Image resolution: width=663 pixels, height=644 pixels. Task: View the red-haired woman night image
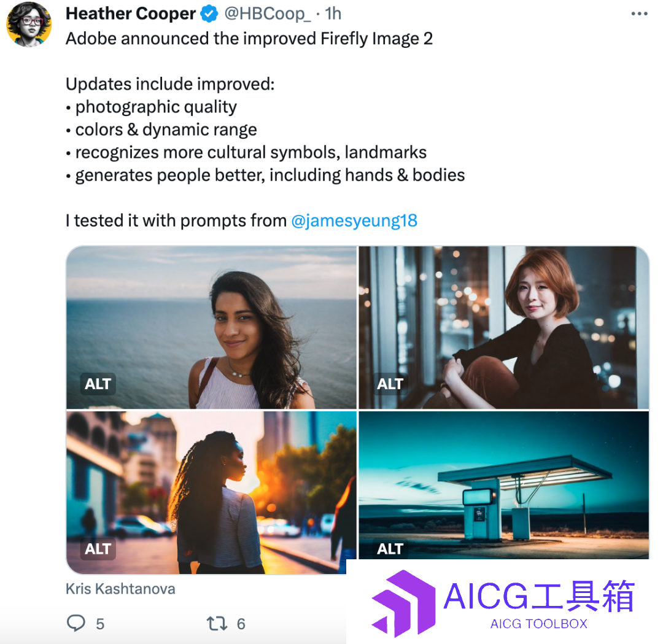click(503, 327)
